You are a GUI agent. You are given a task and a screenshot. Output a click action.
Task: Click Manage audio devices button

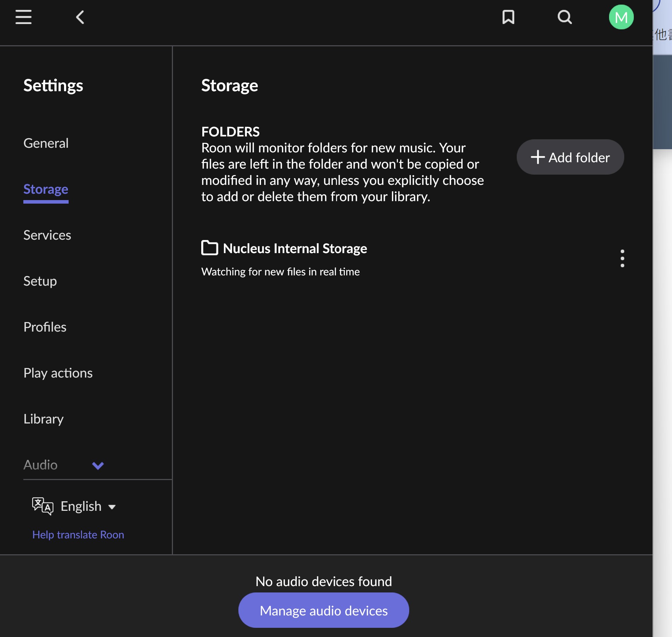coord(324,610)
